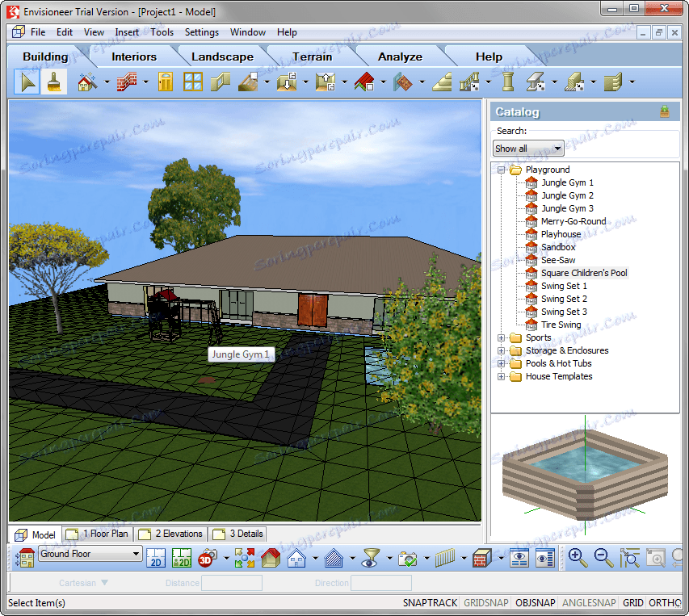Expand the Storage & Enclosures folder
Viewport: 689px width, 616px height.
point(501,350)
